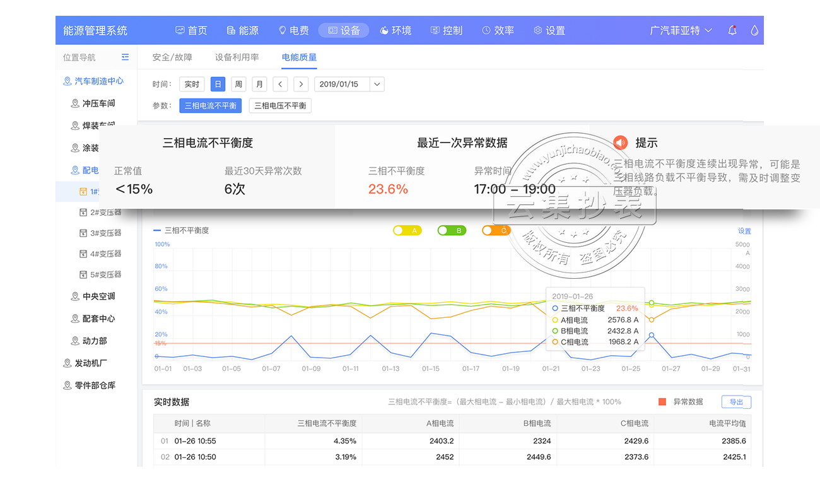Select 冲压车间 in location tree
This screenshot has height=504, width=820.
coord(99,103)
